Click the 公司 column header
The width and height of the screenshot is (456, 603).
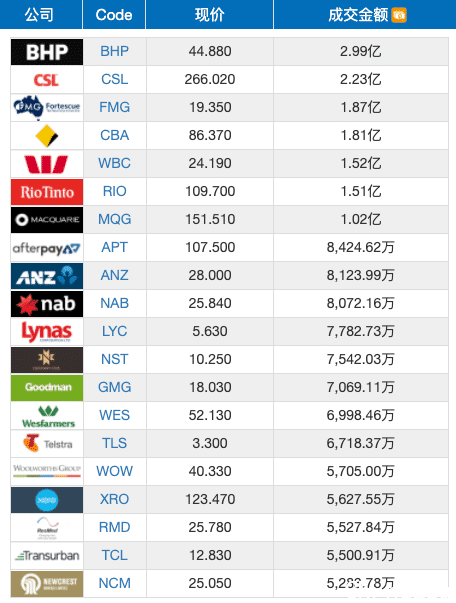click(41, 15)
